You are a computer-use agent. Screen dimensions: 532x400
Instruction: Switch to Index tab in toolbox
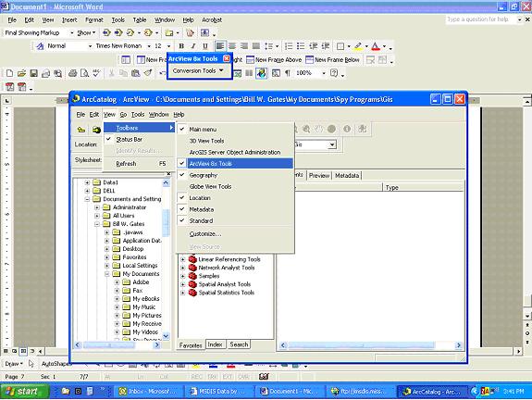215,344
